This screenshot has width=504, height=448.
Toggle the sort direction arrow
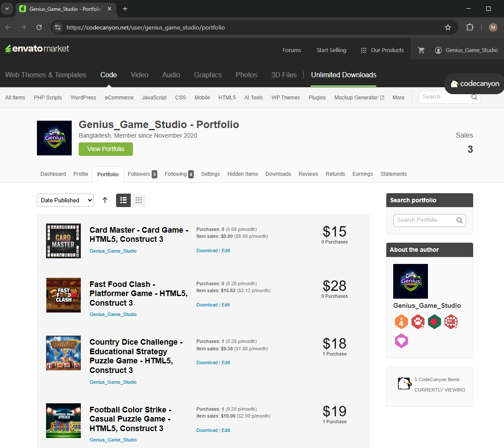point(105,200)
